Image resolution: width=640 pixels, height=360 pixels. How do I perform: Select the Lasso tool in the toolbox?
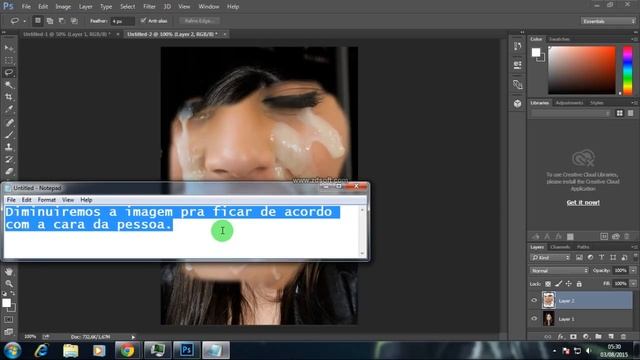click(x=9, y=73)
